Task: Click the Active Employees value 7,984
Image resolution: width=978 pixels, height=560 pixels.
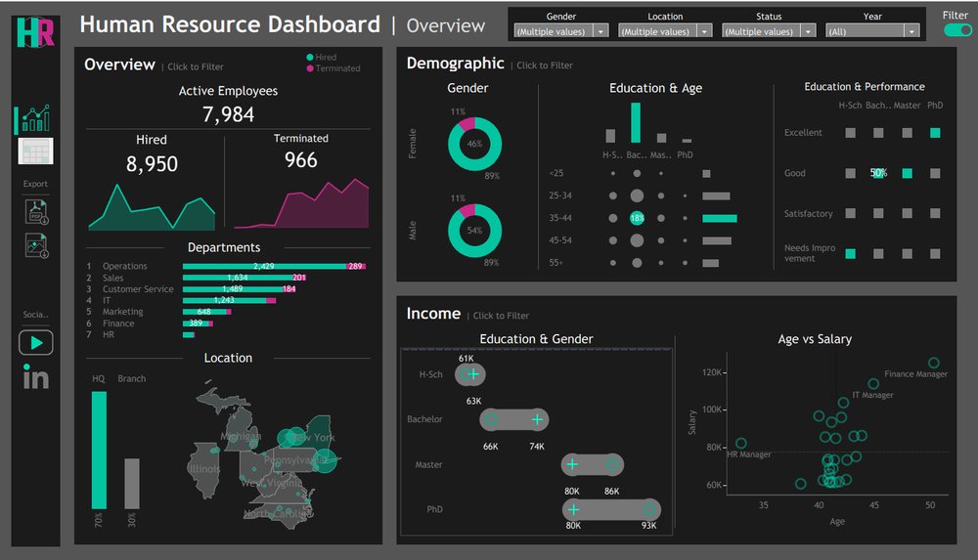Action: click(228, 114)
